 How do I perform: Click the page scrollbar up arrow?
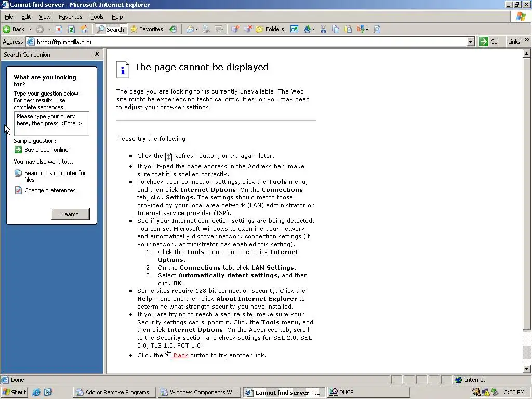tap(527, 54)
